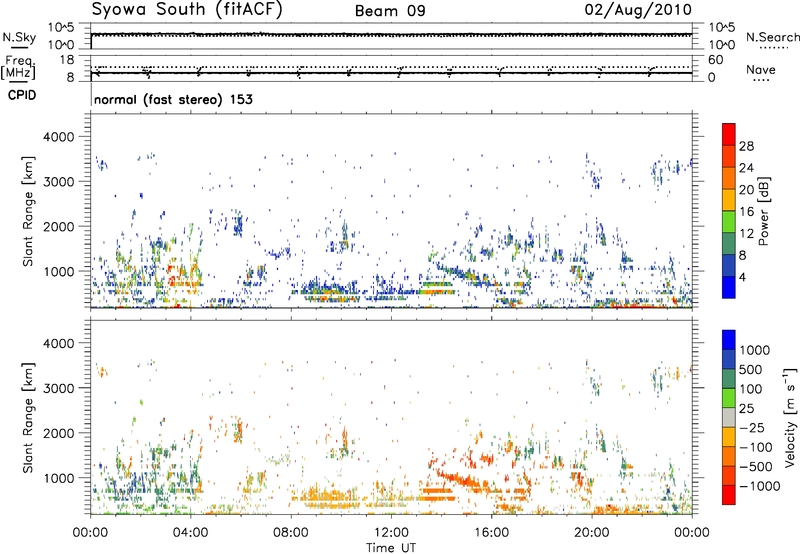Click the 4000 tick on power panel
Screen dimensions: 800x554
(58, 137)
